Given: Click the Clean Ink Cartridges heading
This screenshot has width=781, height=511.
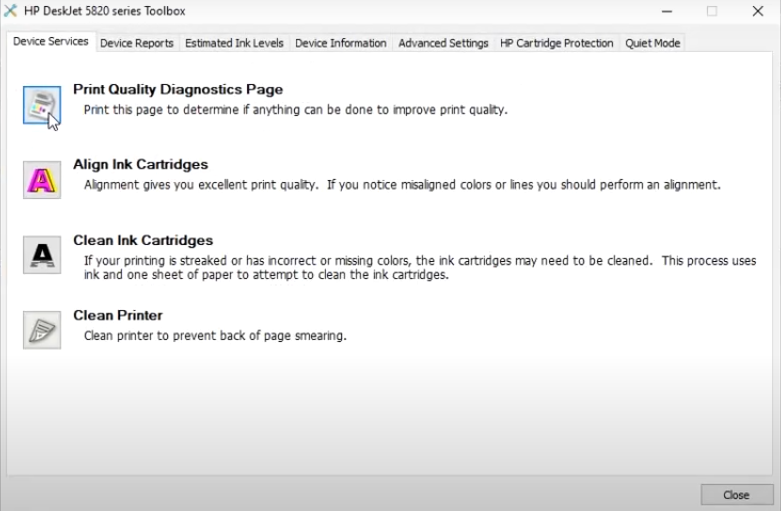Looking at the screenshot, I should [x=143, y=240].
